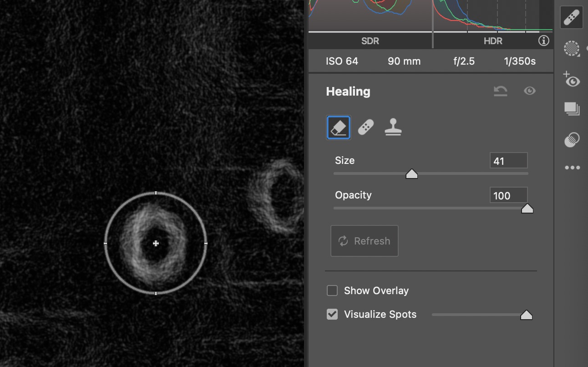Screen dimensions: 588x367
Task: Toggle Healing panel visibility eye
Action: coord(529,91)
